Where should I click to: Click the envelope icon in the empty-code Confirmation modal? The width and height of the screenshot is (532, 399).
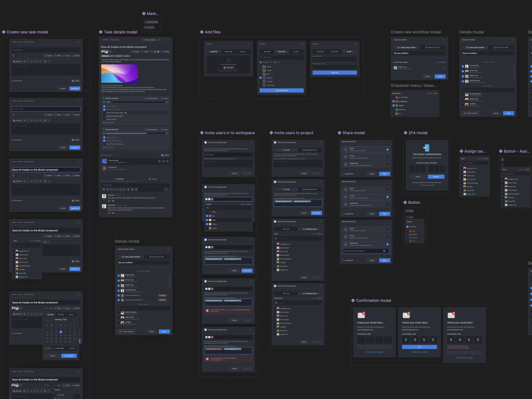[x=361, y=315]
